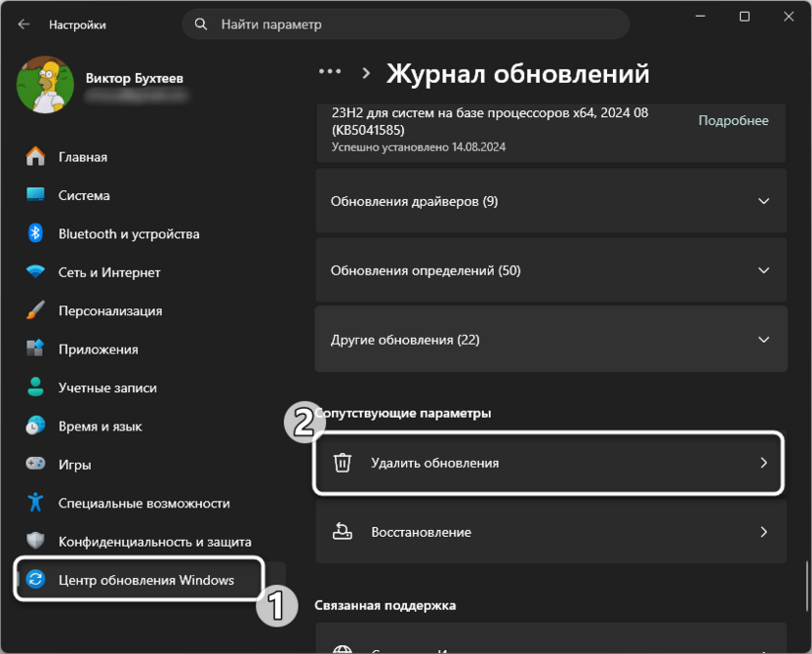Open Восстановление settings
Image resolution: width=812 pixels, height=654 pixels.
pos(548,532)
